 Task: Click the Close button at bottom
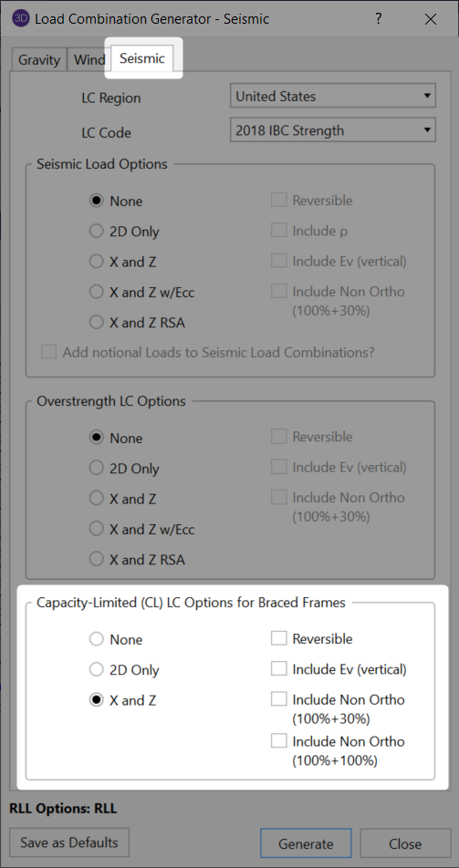[405, 843]
